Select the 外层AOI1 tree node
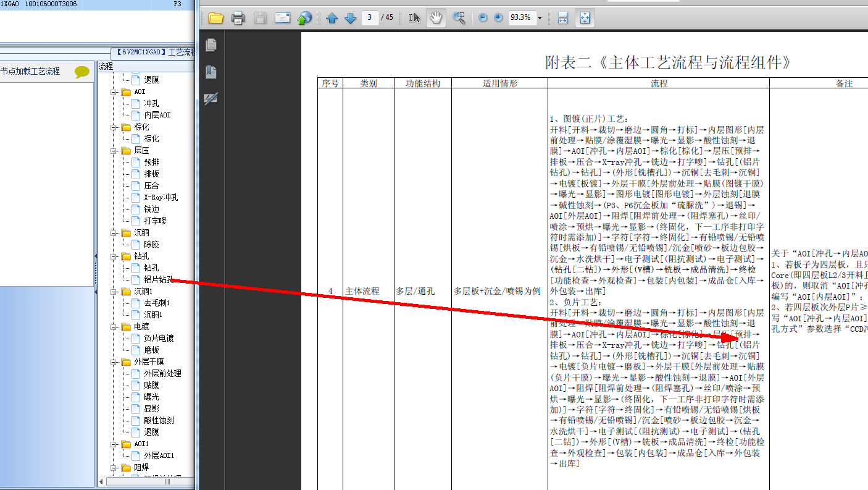The image size is (868, 490). (x=159, y=455)
